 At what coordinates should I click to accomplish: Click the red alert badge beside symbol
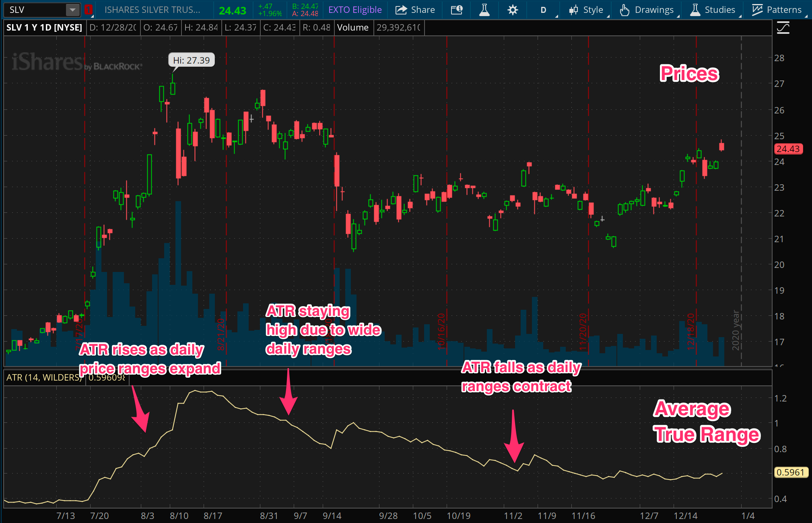point(89,10)
